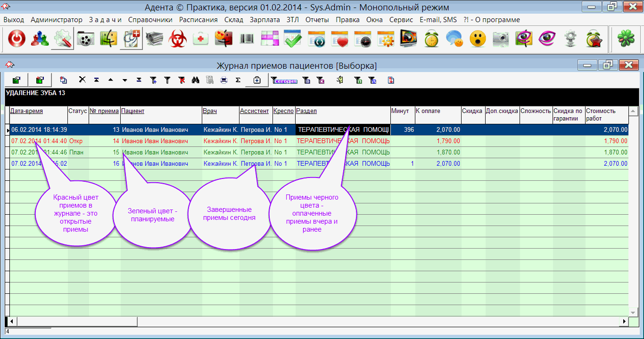Select appointment row number 15
The width and height of the screenshot is (644, 339).
pyautogui.click(x=141, y=152)
